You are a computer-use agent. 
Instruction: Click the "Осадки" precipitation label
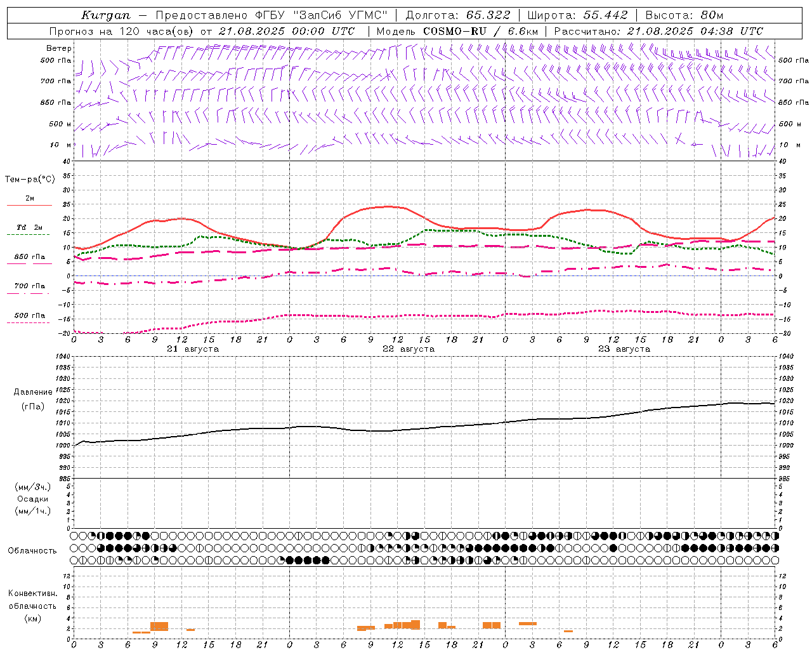click(33, 499)
